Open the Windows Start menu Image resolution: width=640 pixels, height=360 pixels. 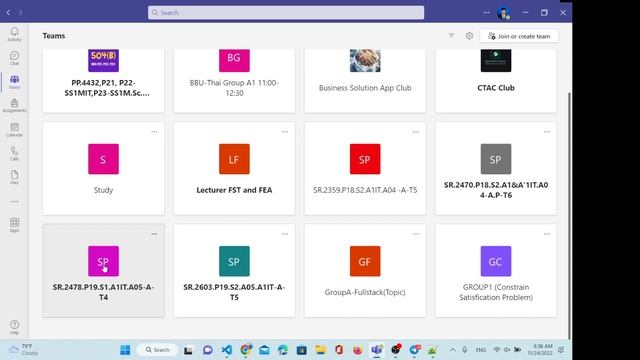coord(125,350)
